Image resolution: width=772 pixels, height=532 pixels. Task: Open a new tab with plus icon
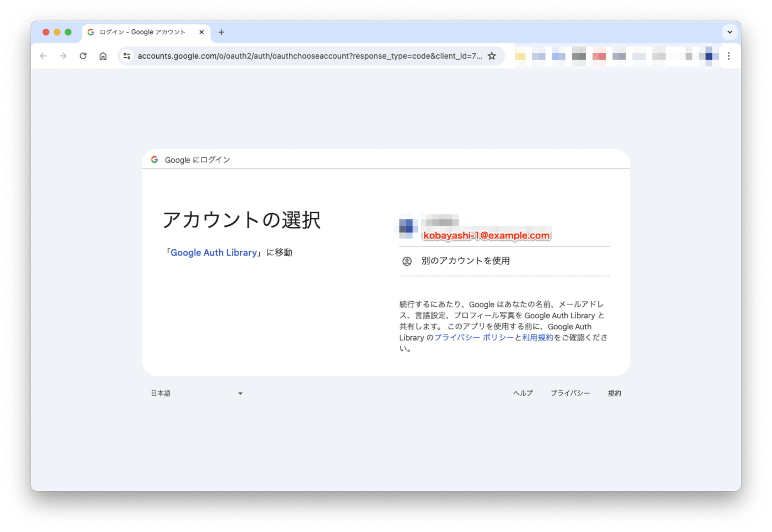(x=222, y=32)
